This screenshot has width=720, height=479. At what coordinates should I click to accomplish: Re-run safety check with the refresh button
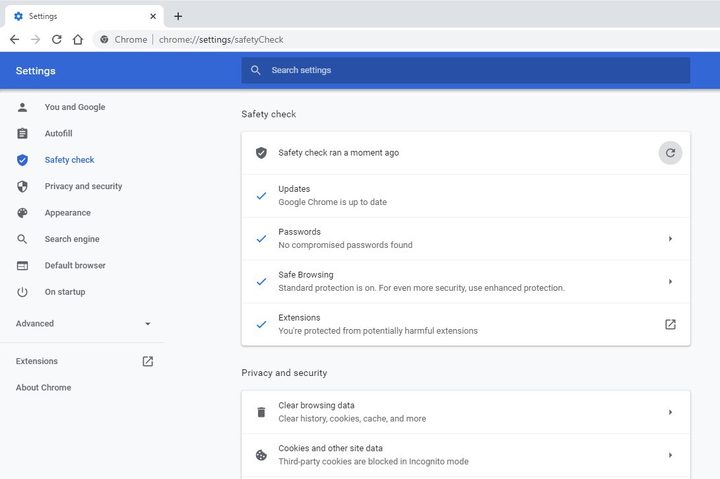[x=670, y=152]
